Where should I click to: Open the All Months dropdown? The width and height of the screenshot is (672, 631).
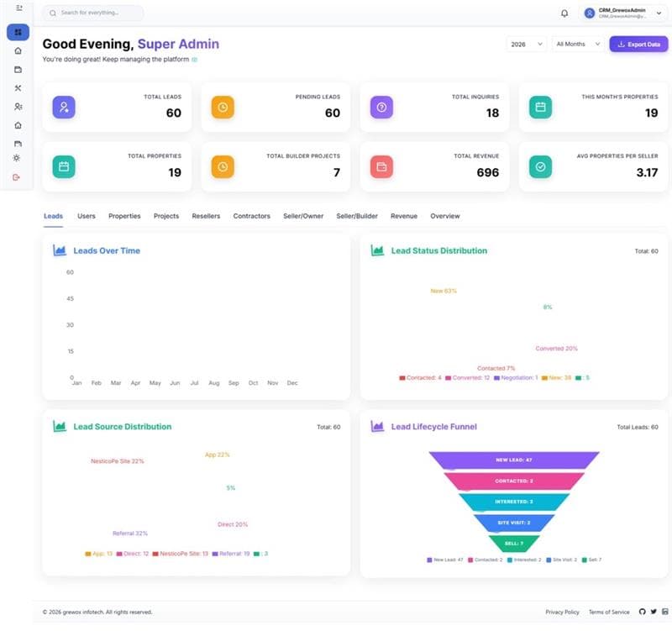click(576, 44)
